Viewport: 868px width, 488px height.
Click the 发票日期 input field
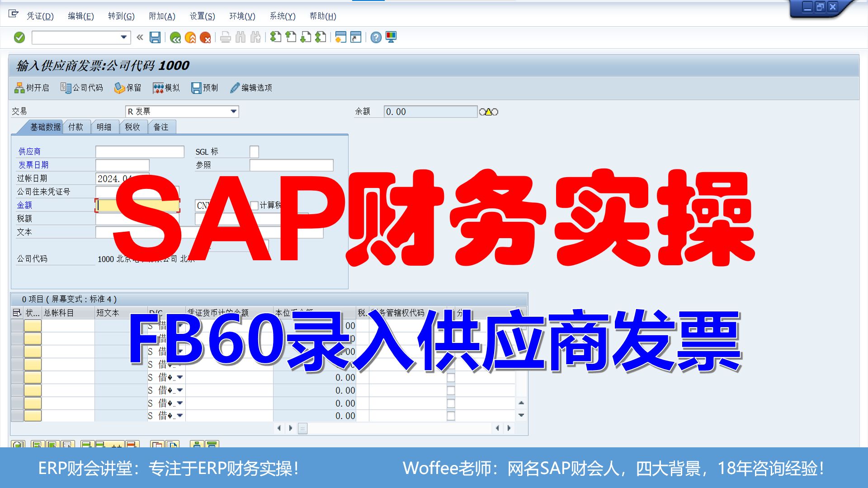(x=122, y=165)
